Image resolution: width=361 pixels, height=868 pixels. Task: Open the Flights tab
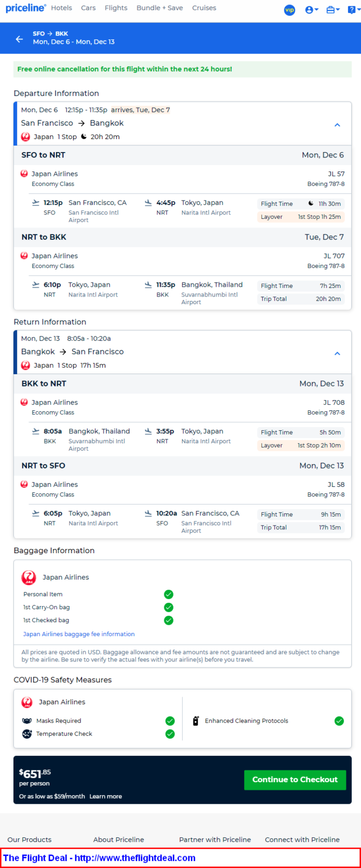[x=116, y=8]
